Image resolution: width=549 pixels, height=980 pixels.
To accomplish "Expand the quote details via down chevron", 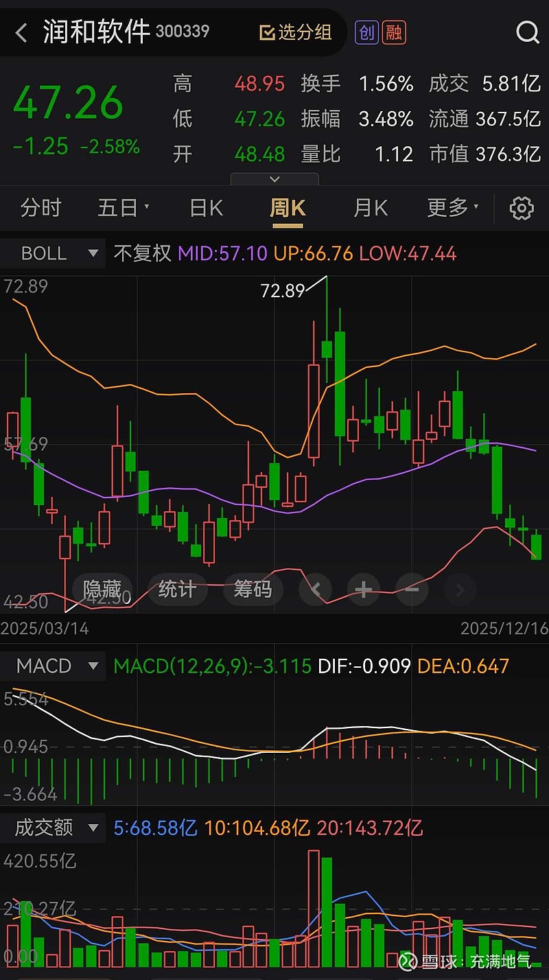I will 274,178.
